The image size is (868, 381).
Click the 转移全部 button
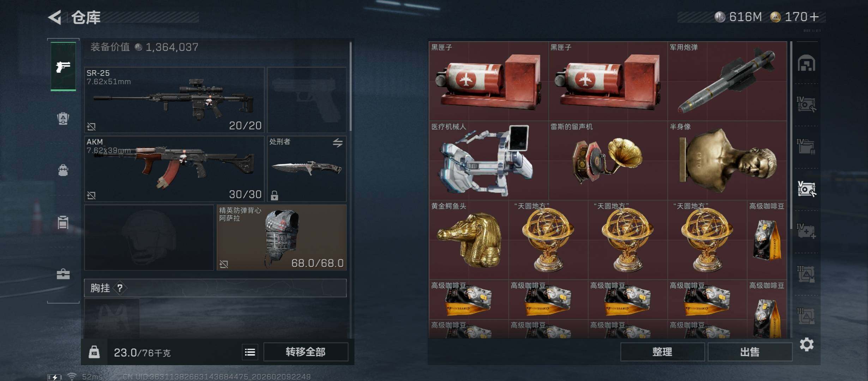[x=306, y=352]
